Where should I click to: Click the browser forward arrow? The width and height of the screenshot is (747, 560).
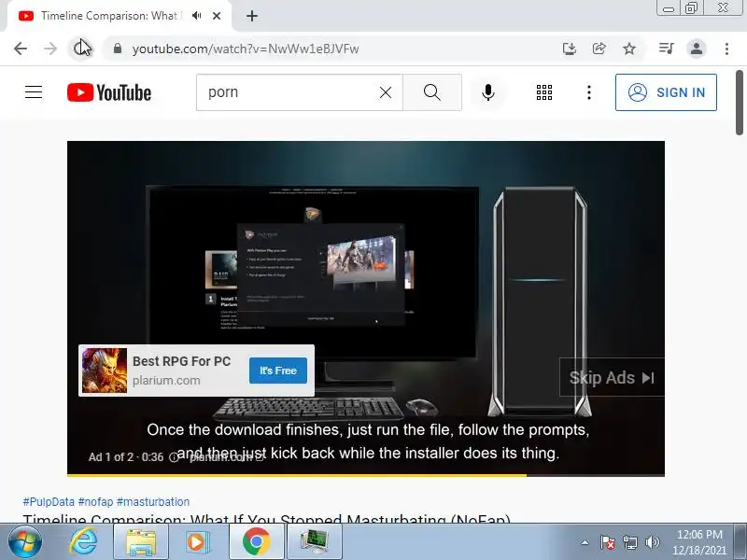pyautogui.click(x=50, y=49)
